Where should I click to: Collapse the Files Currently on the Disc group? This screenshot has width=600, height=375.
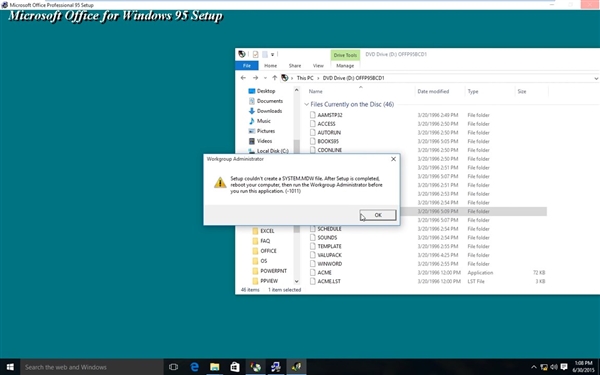307,104
